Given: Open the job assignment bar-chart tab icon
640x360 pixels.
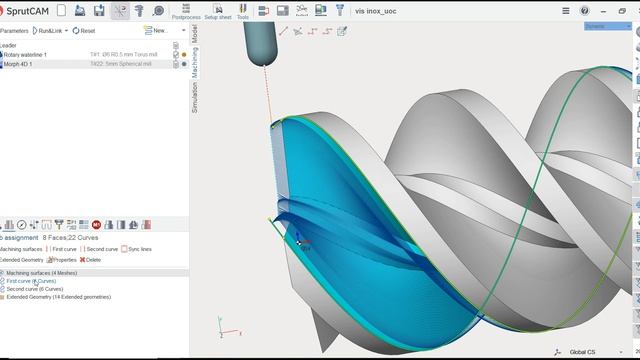Looking at the screenshot, I should point(9,224).
